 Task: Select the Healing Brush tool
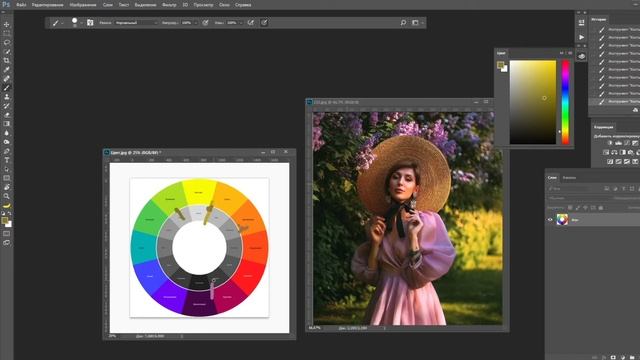pos(7,78)
